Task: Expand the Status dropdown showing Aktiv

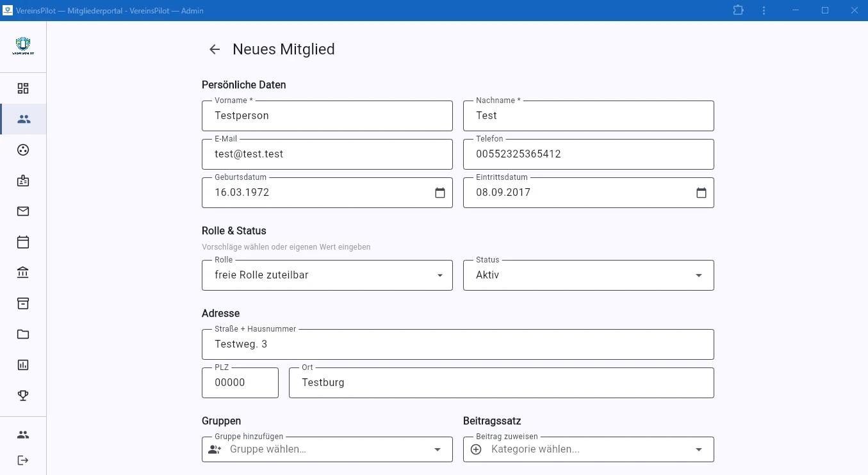Action: [699, 275]
